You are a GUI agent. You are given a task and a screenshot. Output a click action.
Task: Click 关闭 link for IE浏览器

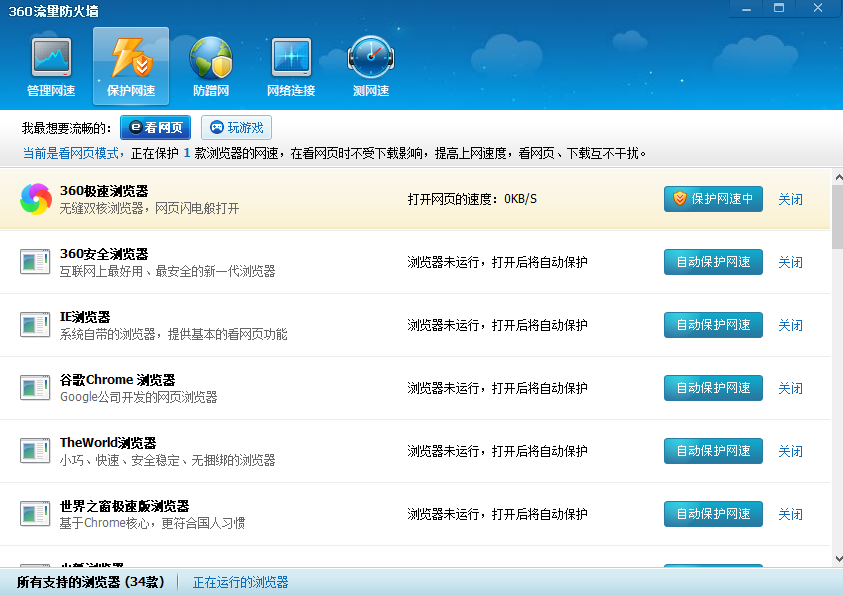[x=790, y=325]
